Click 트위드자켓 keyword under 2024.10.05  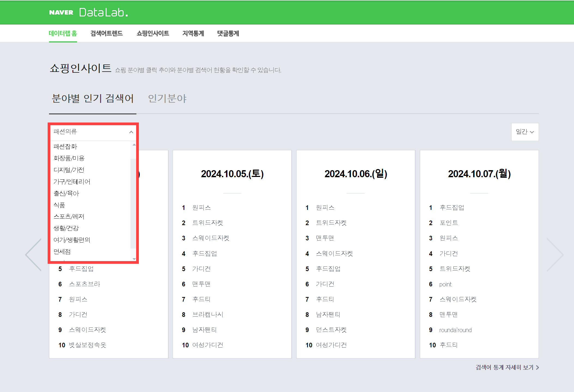(x=207, y=223)
